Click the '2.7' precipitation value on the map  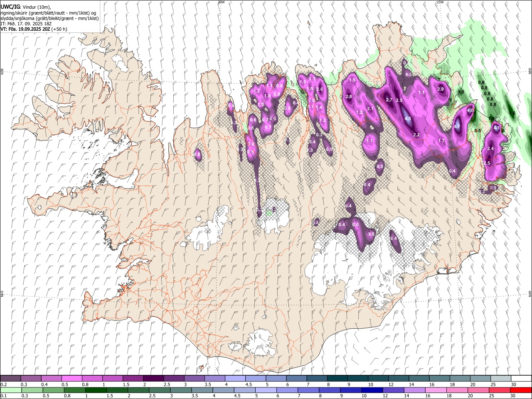tap(389, 100)
